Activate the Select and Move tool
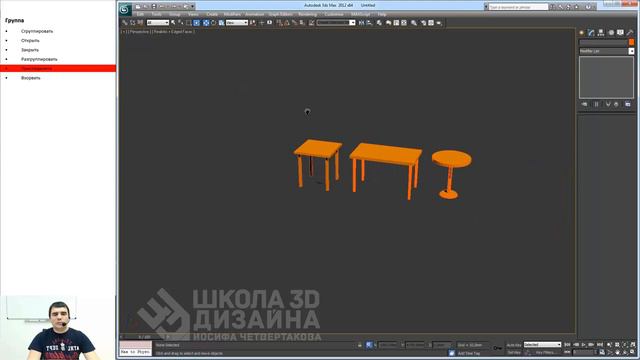 tap(206, 23)
